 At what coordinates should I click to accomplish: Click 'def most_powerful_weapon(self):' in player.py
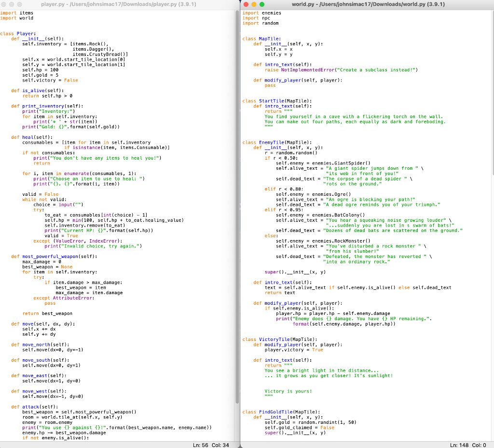pyautogui.click(x=54, y=257)
